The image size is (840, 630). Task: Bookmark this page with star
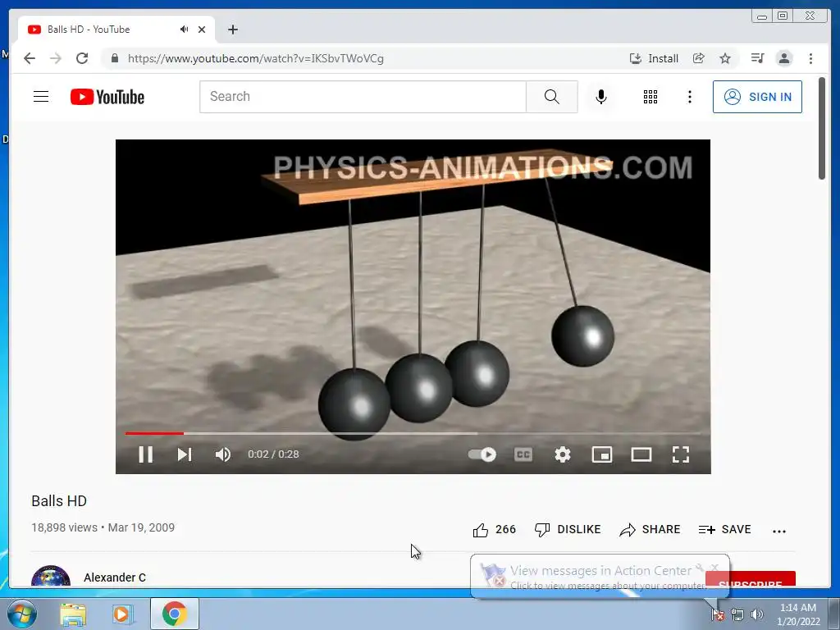[x=725, y=58]
